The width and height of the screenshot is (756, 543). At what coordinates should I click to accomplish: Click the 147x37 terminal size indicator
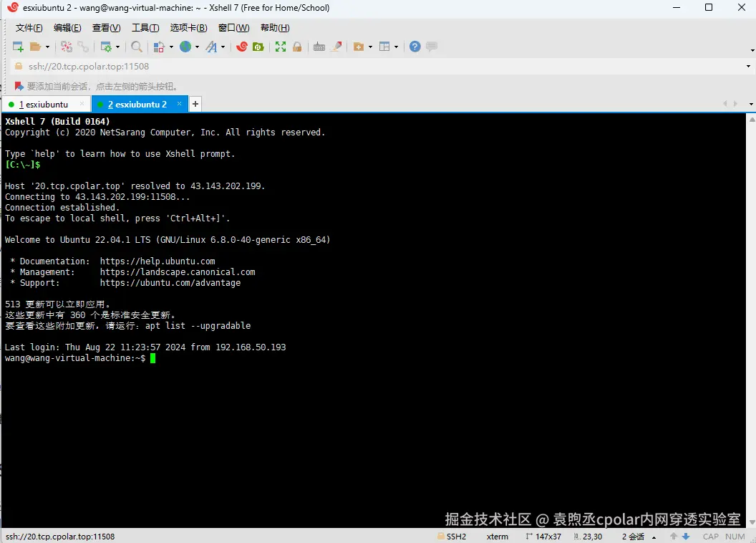click(543, 537)
